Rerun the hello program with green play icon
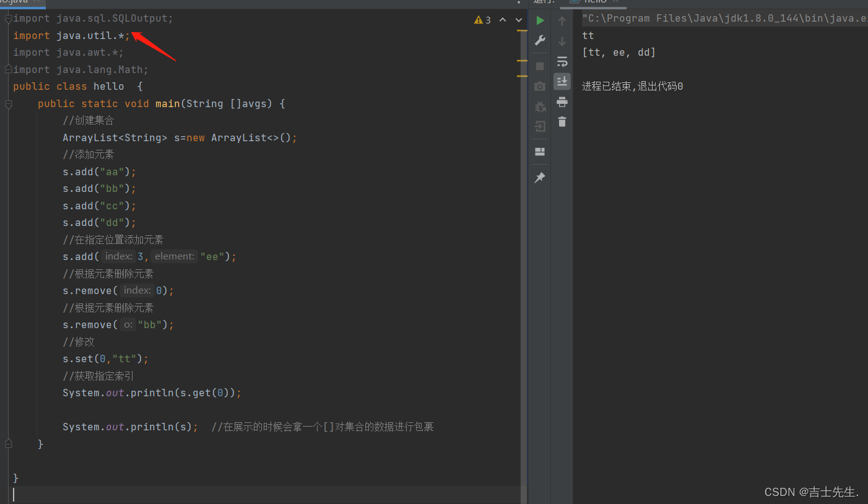This screenshot has width=868, height=504. (x=540, y=21)
